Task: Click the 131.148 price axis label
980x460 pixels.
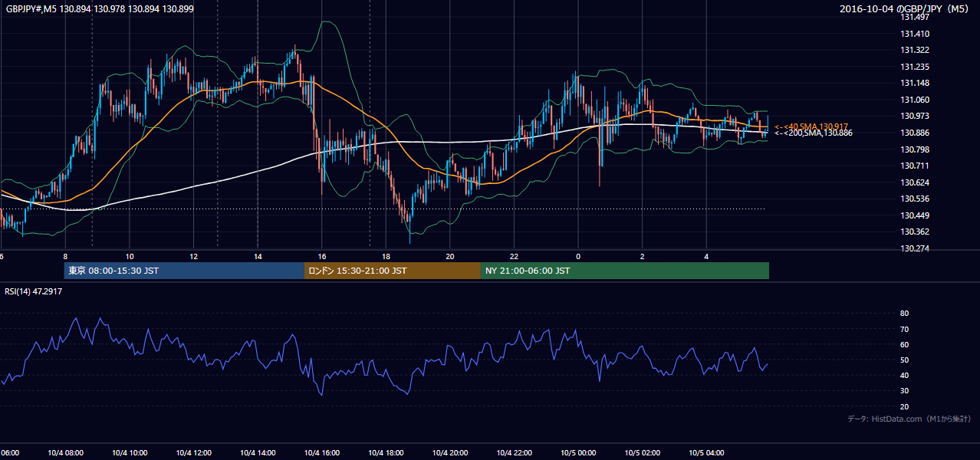Action: coord(915,83)
